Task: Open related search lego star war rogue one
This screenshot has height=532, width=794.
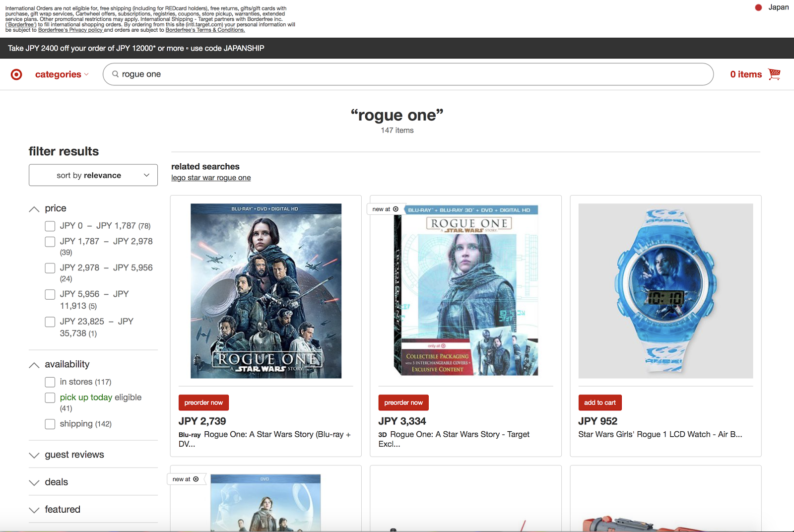Action: click(211, 178)
